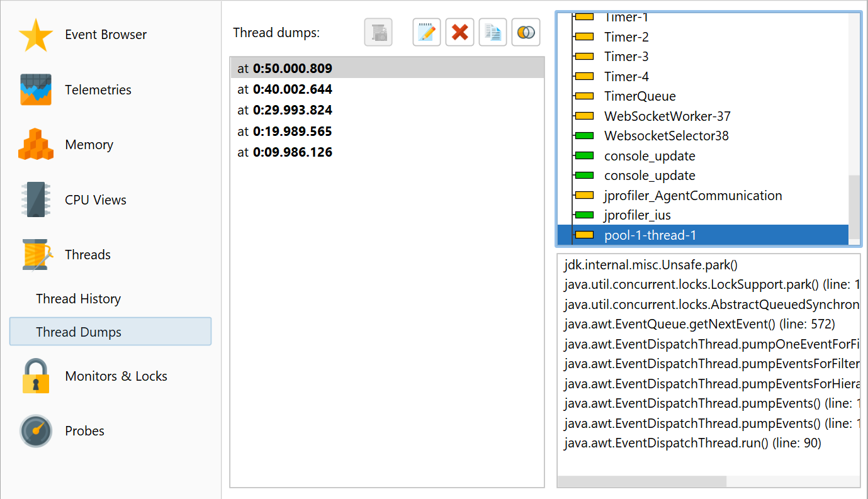868x499 pixels.
Task: Select thread dump at 0:09.986.126
Action: pyautogui.click(x=387, y=152)
